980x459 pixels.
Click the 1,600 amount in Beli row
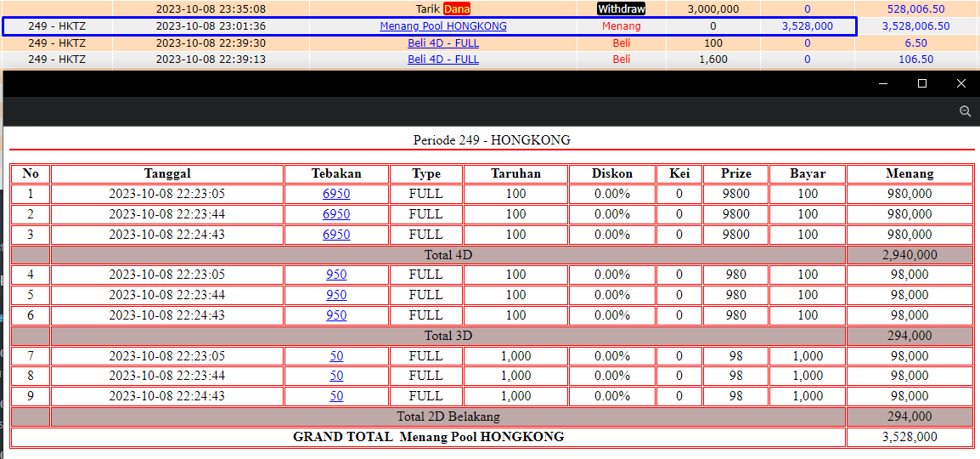(x=713, y=59)
